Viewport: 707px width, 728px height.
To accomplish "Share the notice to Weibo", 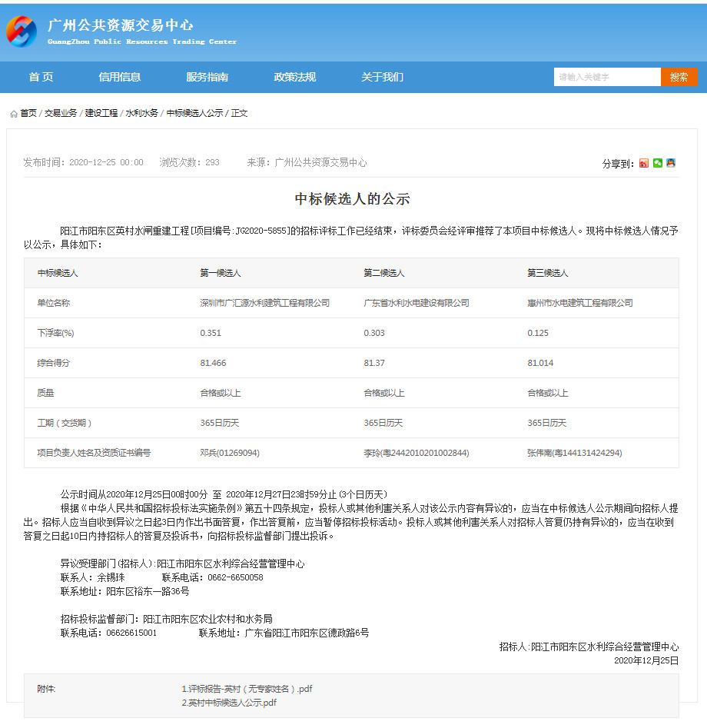I will pos(644,163).
